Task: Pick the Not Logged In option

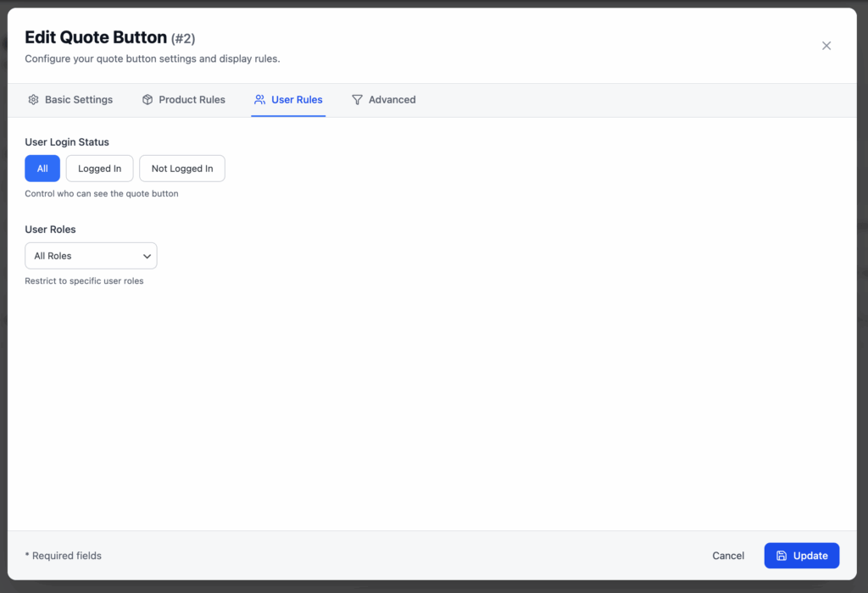Action: click(182, 169)
